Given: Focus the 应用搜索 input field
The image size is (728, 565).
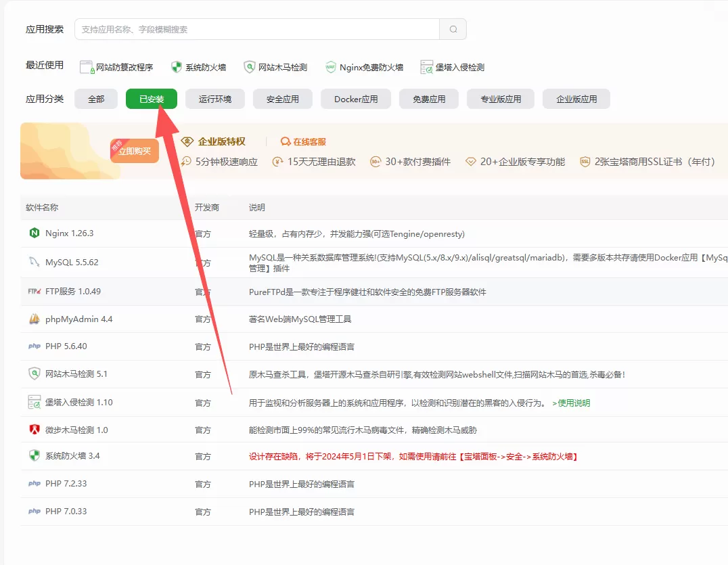Looking at the screenshot, I should [x=257, y=29].
